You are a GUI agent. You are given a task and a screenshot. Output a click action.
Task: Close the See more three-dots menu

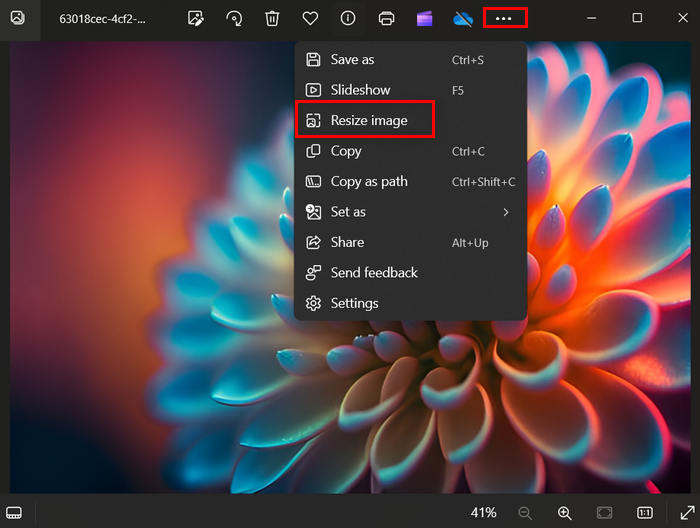504,18
